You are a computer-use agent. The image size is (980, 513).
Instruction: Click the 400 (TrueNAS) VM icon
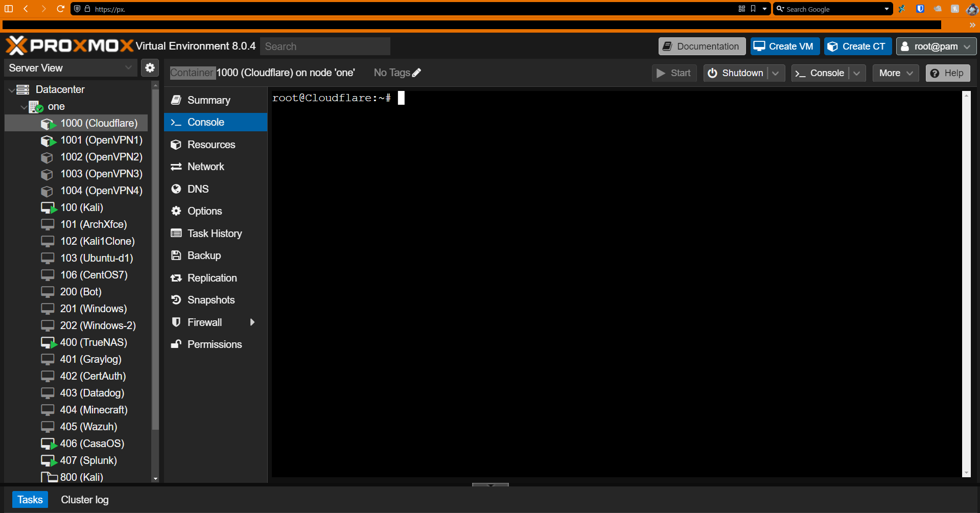[49, 342]
